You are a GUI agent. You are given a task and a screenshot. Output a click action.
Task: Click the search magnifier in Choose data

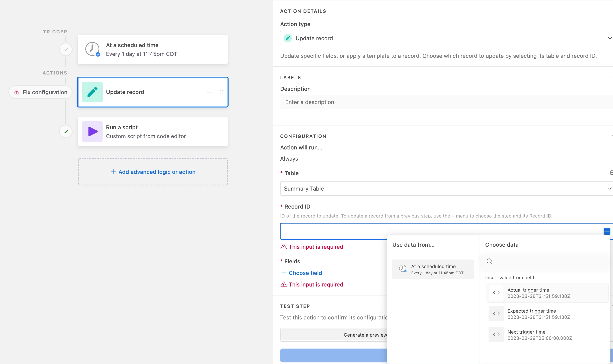(x=489, y=261)
